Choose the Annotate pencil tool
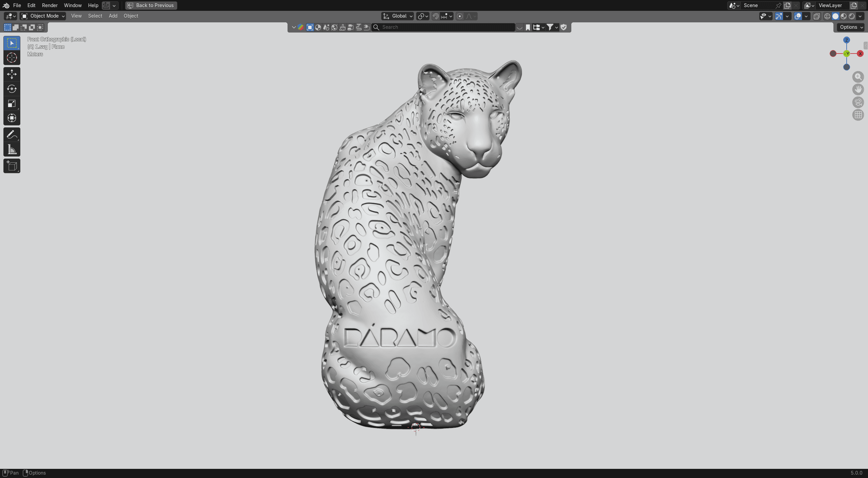 [12, 135]
